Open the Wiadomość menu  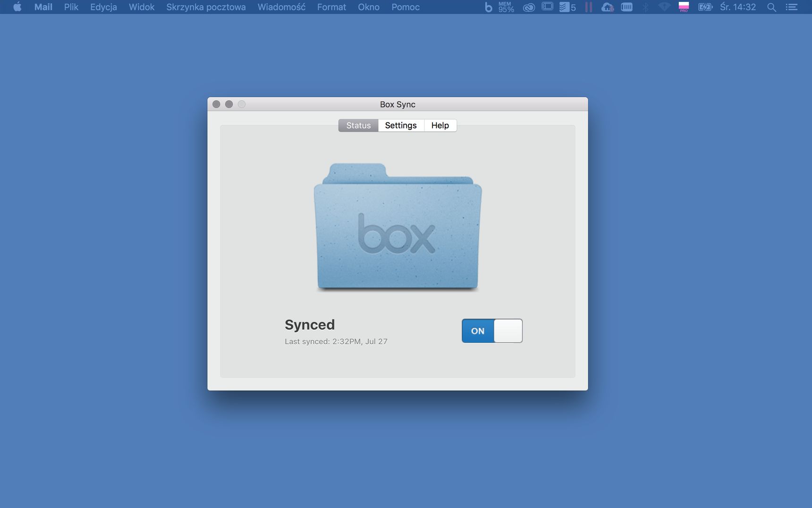281,7
